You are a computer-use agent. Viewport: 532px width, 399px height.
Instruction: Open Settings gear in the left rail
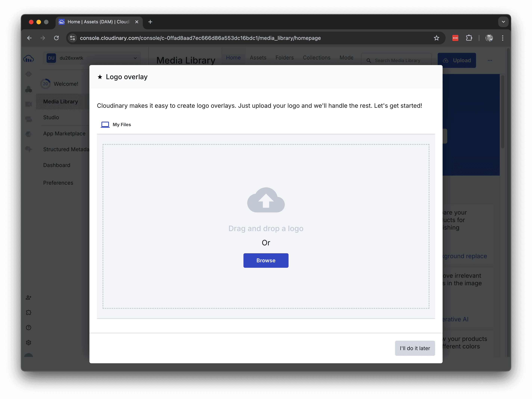(29, 342)
